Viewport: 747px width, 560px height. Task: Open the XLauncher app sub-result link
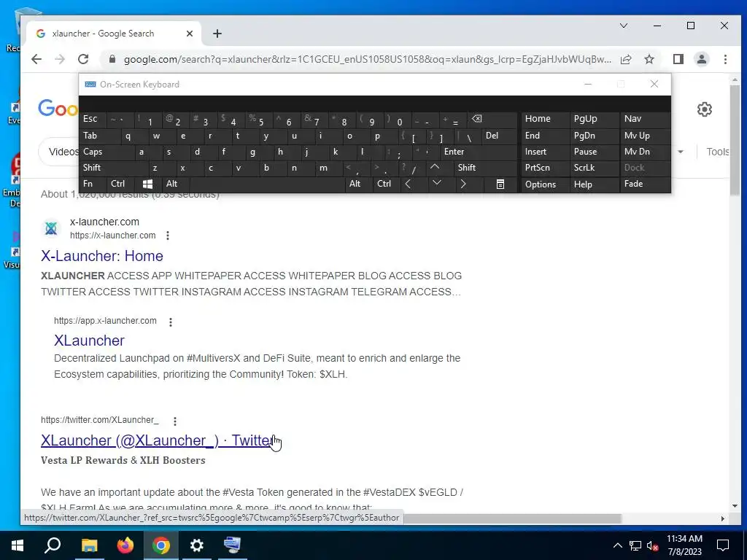89,341
